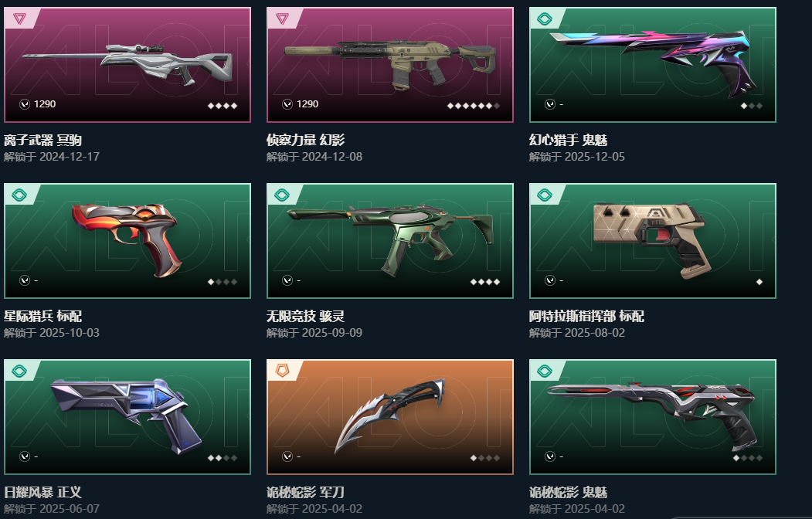812x519 pixels.
Task: Click the 阿特拉斯指挥部 标配 skin title
Action: coord(586,316)
